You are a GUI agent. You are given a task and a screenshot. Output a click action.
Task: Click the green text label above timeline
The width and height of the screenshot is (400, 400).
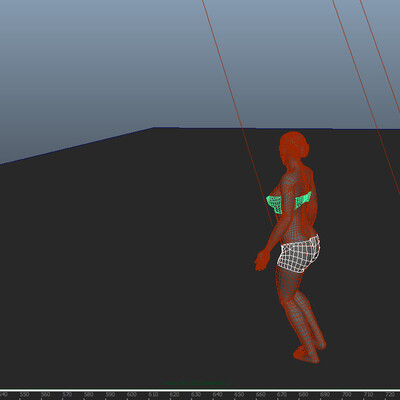point(197,383)
